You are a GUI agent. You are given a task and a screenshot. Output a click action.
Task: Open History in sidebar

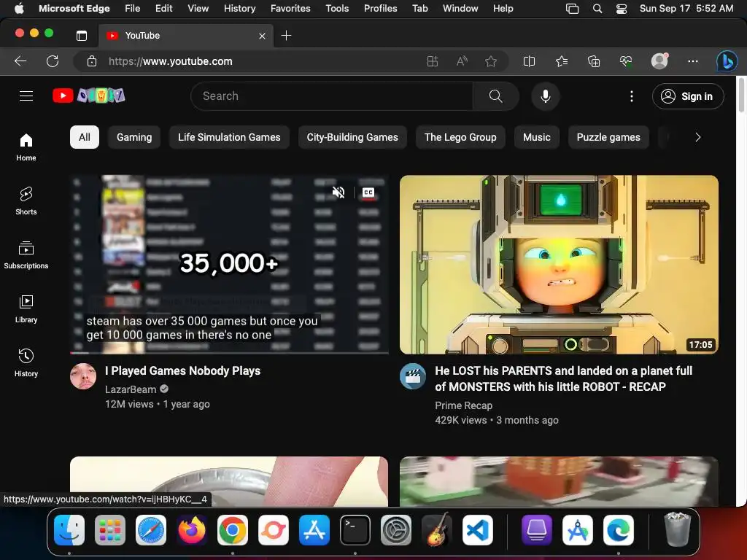coord(26,363)
